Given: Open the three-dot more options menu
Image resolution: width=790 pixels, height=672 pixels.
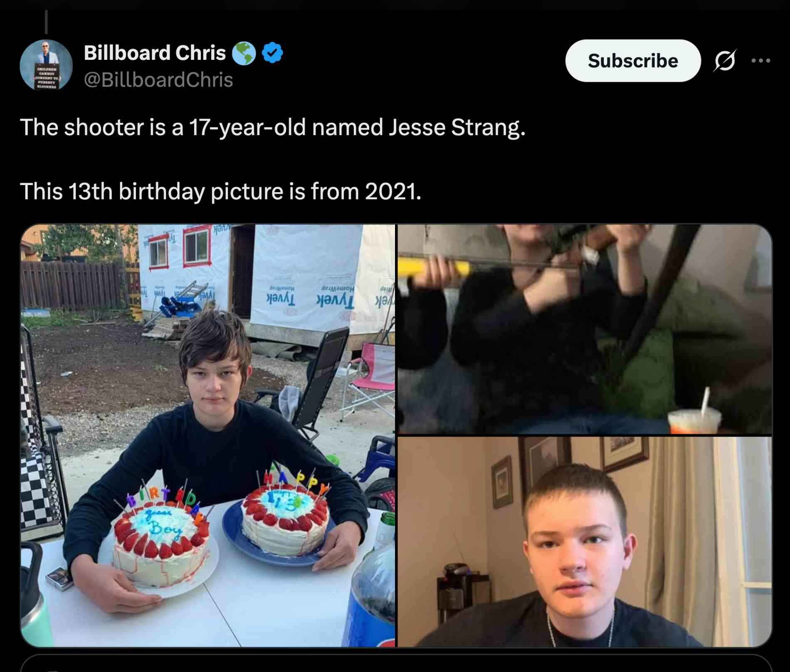Looking at the screenshot, I should 761,61.
